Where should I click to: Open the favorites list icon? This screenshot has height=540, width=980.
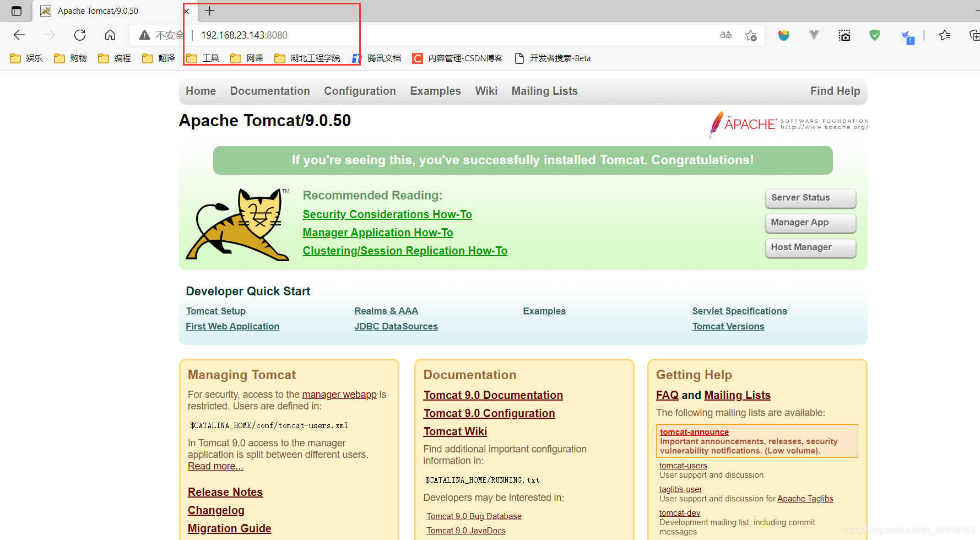point(945,35)
